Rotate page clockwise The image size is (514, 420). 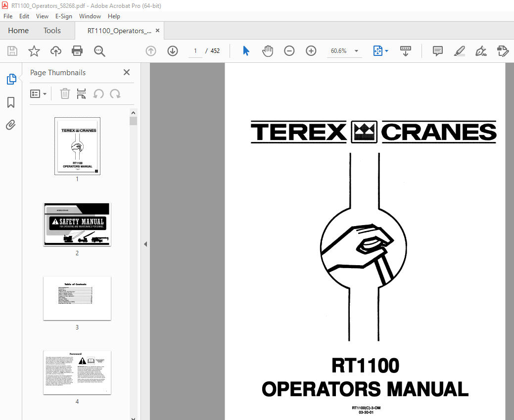tap(115, 94)
